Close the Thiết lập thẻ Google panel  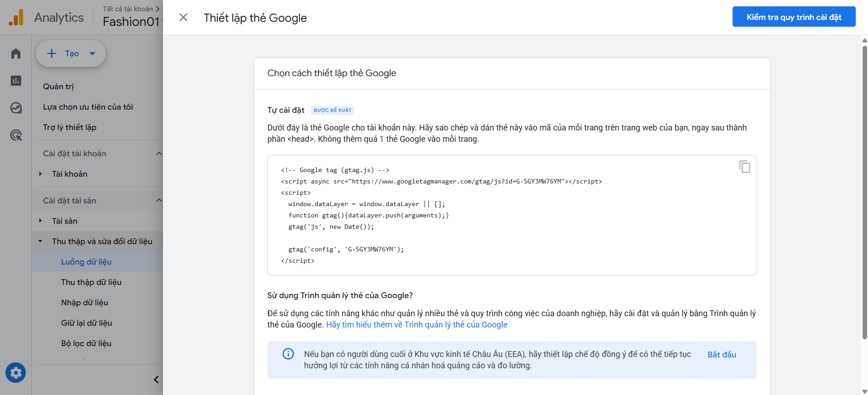click(x=183, y=17)
